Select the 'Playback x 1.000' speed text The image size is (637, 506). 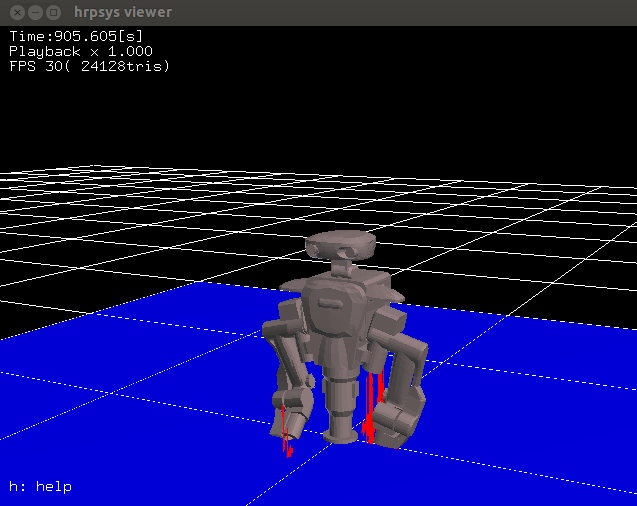point(81,51)
